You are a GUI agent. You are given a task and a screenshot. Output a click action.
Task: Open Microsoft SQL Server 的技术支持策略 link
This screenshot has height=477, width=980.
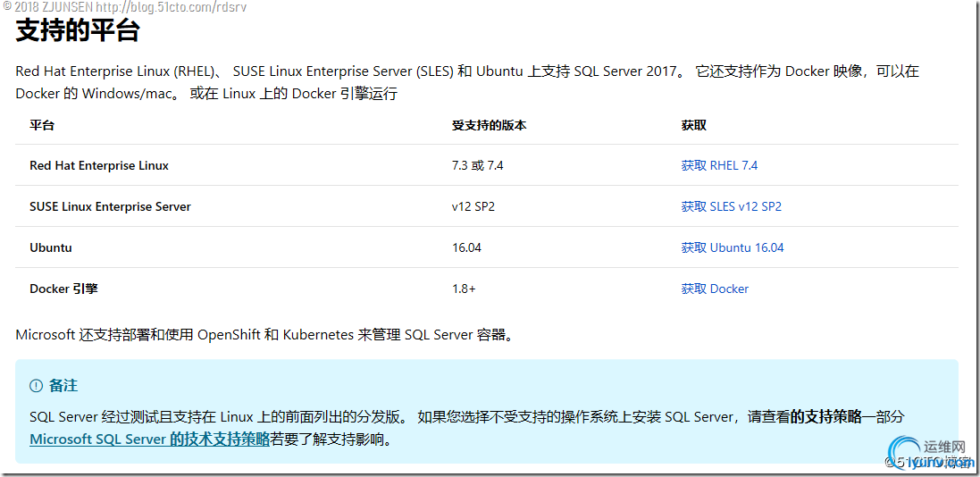(x=149, y=439)
